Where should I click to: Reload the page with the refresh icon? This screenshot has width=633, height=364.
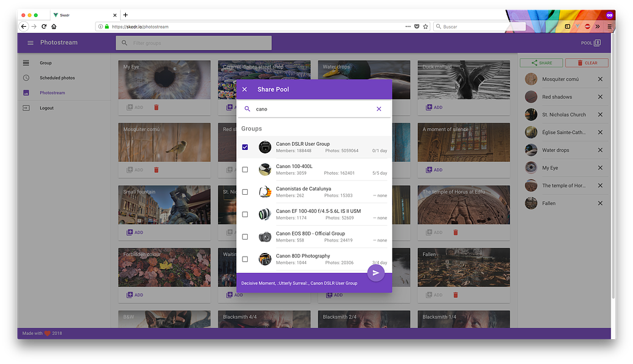(x=44, y=27)
